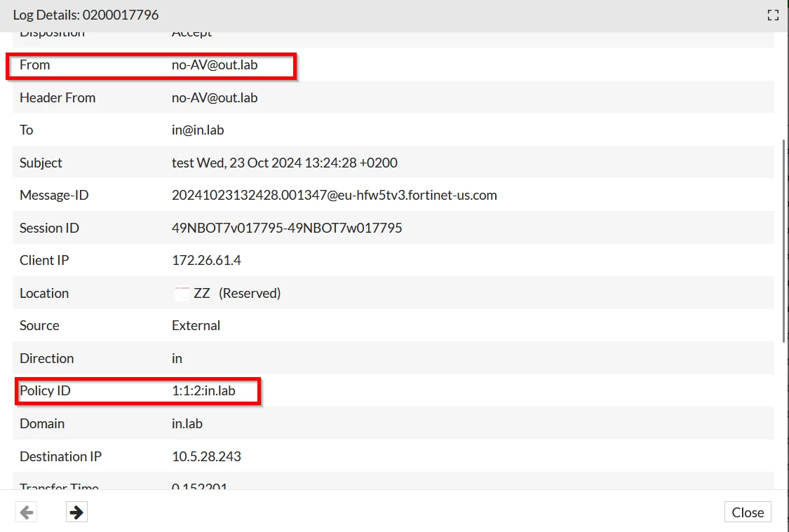The width and height of the screenshot is (789, 532).
Task: Click the Source field label
Action: pyautogui.click(x=39, y=326)
